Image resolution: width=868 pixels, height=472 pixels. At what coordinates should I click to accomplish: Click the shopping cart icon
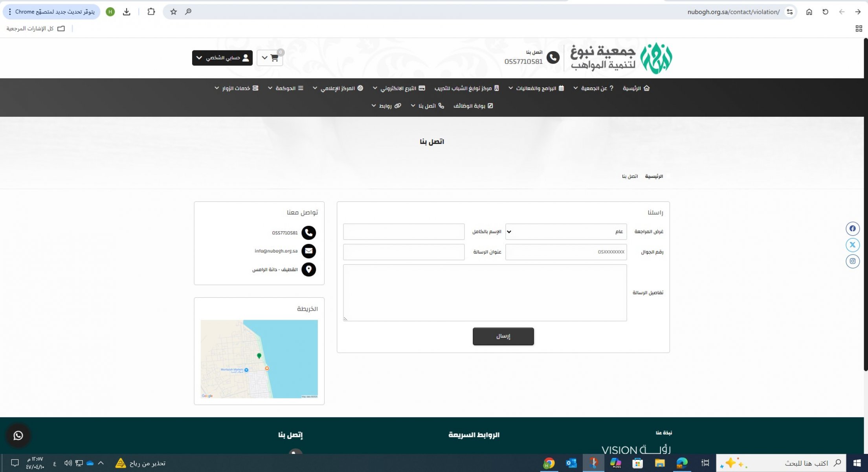click(274, 58)
